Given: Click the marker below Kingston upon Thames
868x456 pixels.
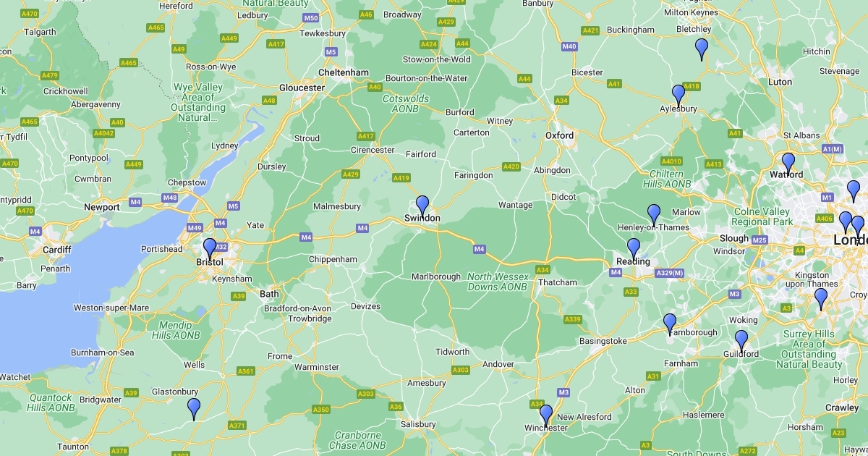Looking at the screenshot, I should (x=821, y=299).
